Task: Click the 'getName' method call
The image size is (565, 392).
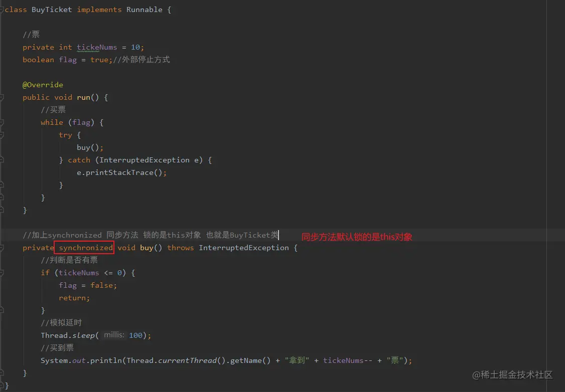Action: pyautogui.click(x=246, y=360)
